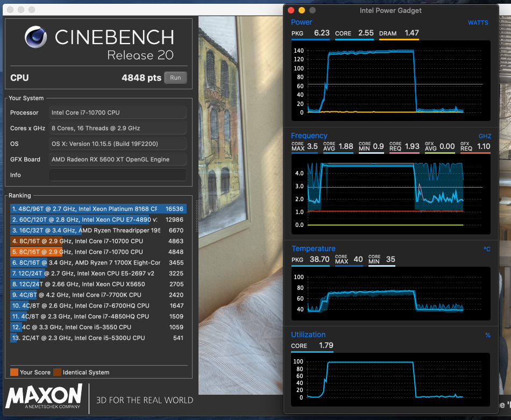Click the CORE MAX frequency value 3.5
The width and height of the screenshot is (511, 420).
312,146
